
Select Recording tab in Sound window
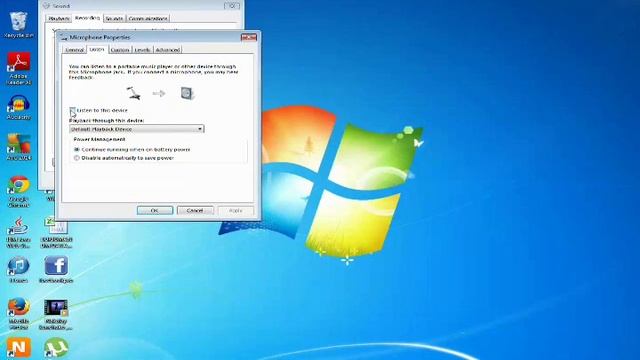click(87, 18)
